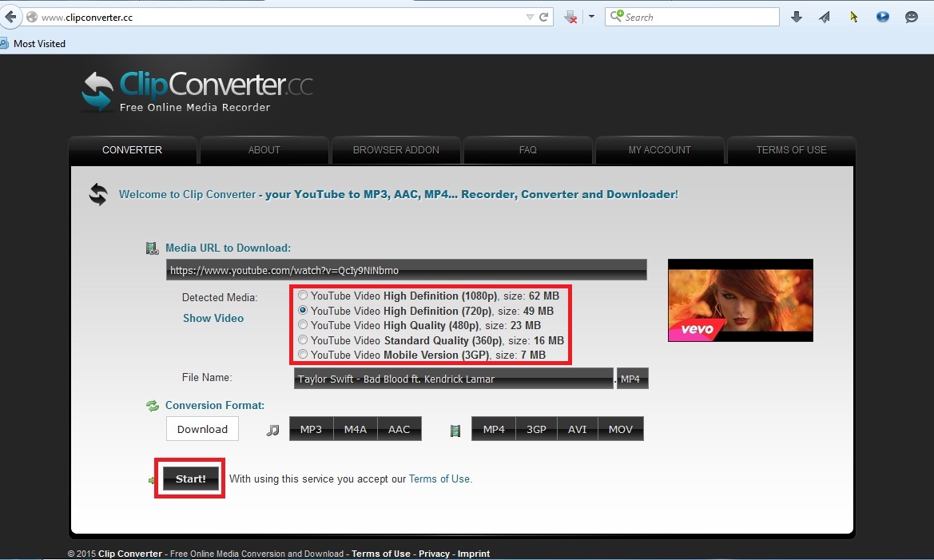Open addon dropdown arrow beside toolbar icon
The width and height of the screenshot is (934, 560).
(591, 17)
